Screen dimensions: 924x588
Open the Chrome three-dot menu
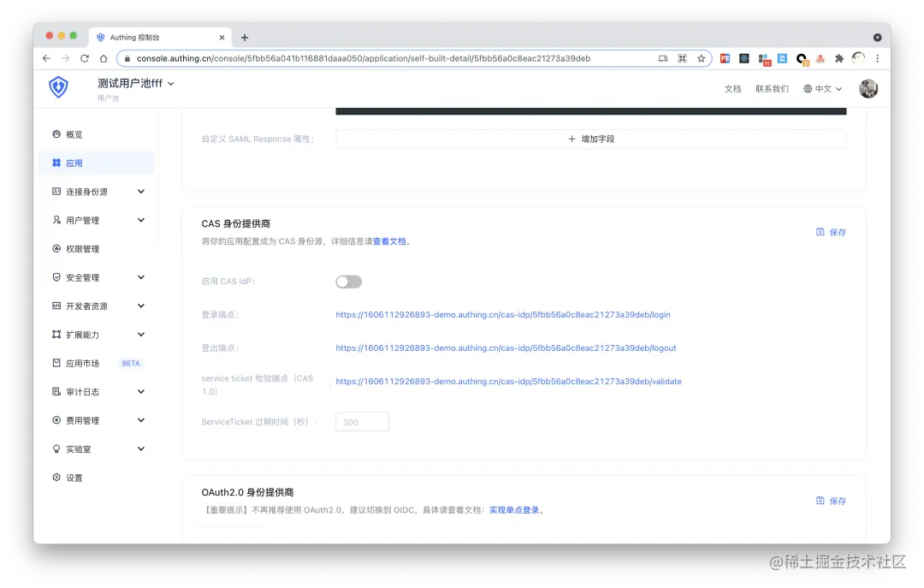(x=878, y=58)
